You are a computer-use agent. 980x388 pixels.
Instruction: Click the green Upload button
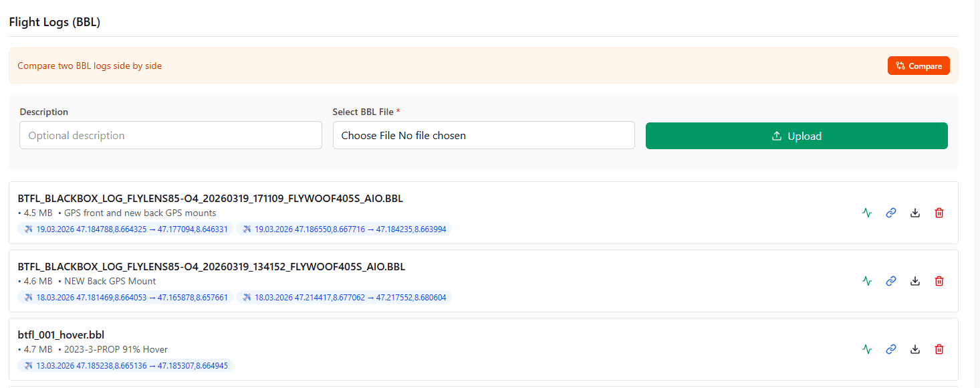pos(796,135)
